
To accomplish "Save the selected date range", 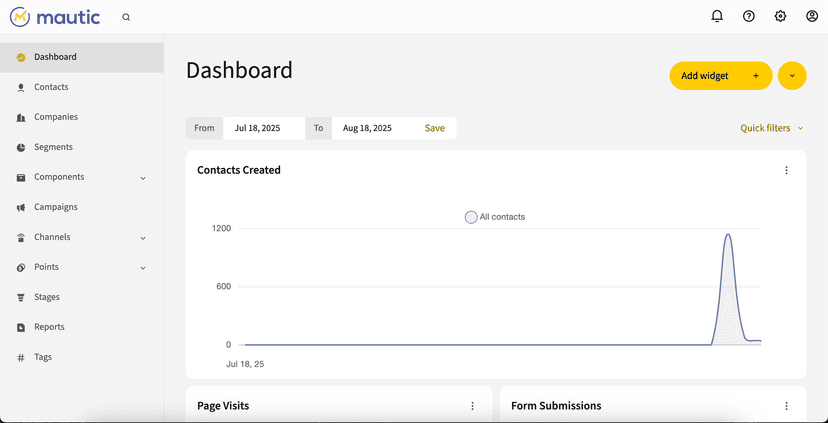I will tap(435, 128).
